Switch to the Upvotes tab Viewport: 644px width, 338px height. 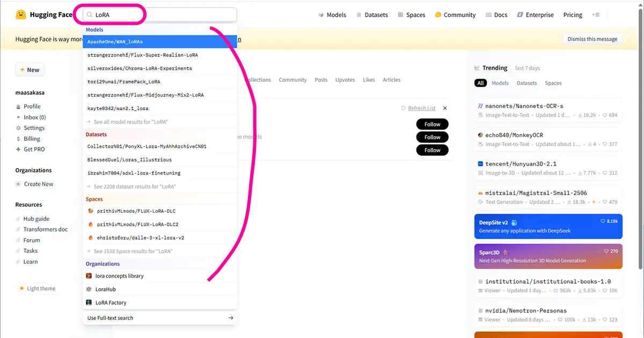(345, 80)
